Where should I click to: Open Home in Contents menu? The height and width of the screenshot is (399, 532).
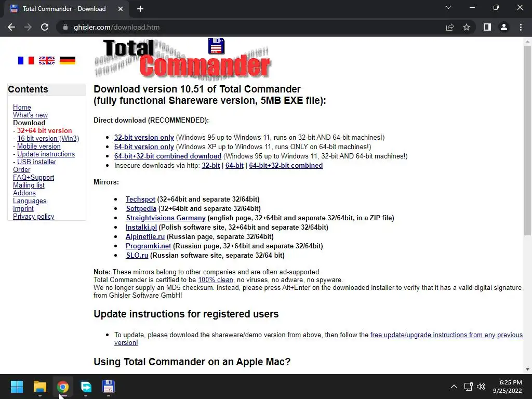[22, 107]
